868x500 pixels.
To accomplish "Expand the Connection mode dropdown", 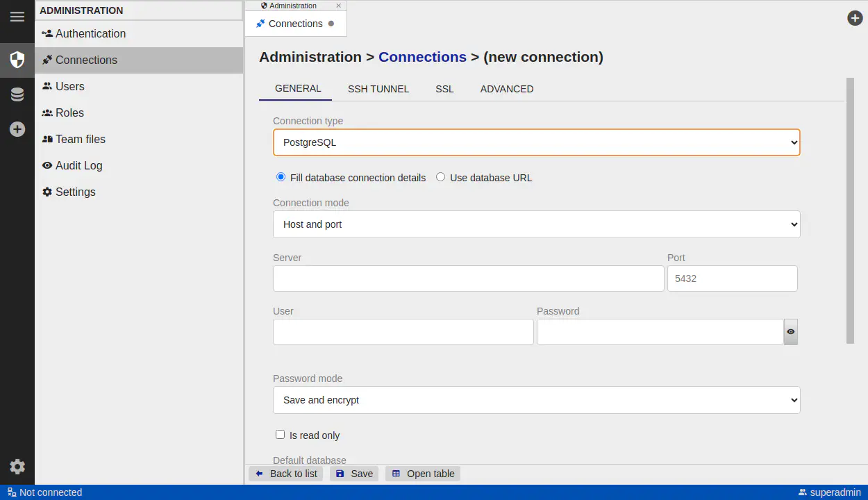I will coord(536,224).
